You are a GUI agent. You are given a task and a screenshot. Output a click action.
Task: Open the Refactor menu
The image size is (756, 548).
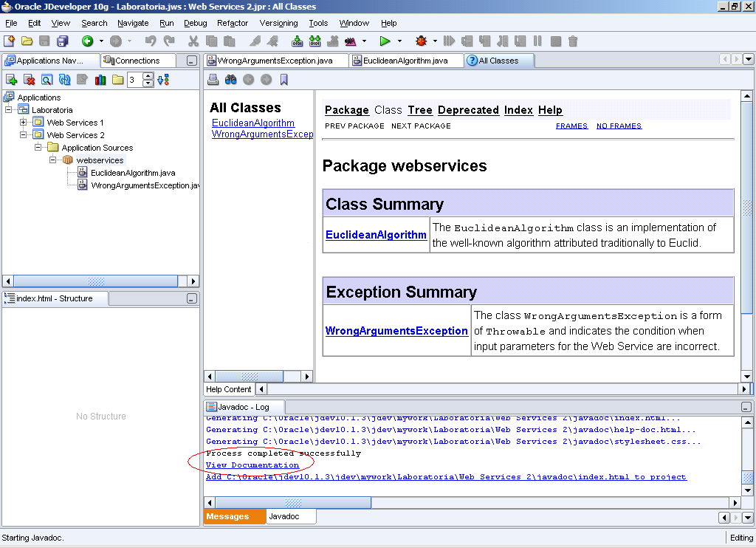(x=233, y=23)
